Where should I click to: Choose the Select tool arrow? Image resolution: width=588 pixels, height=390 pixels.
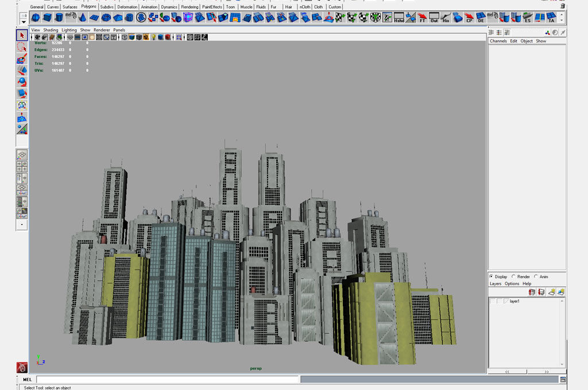[22, 35]
